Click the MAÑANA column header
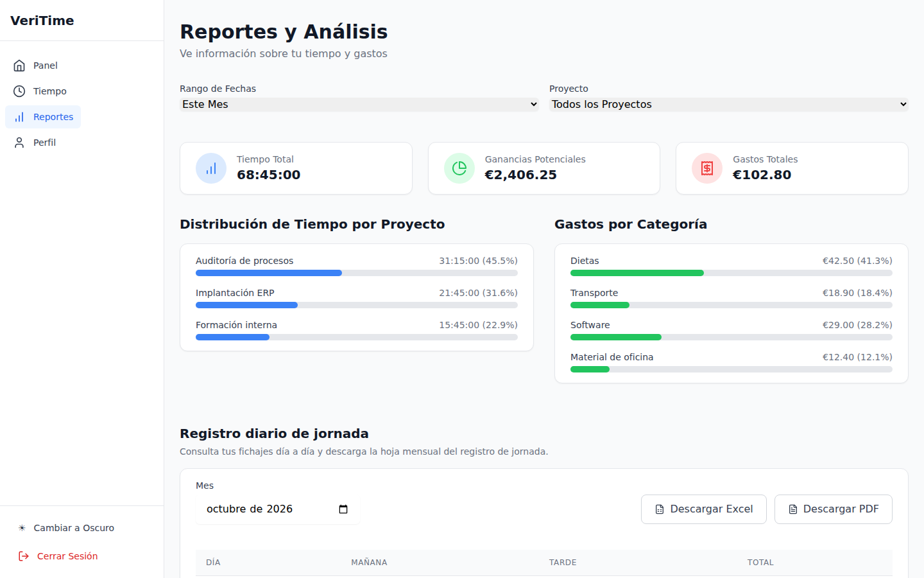Screen dimensions: 924x578 coord(369,563)
